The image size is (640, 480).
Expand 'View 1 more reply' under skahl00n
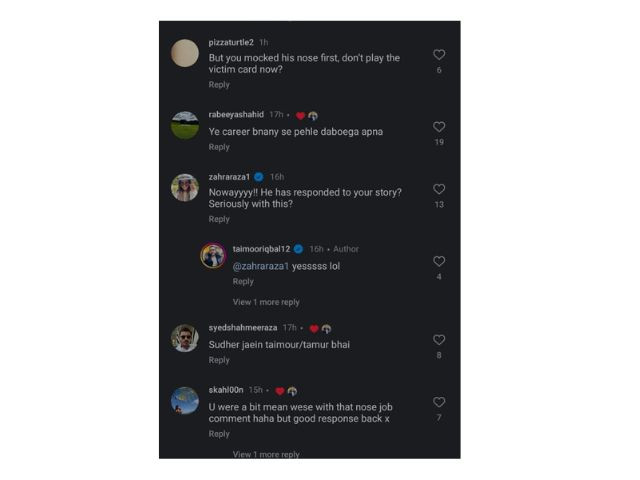266,454
